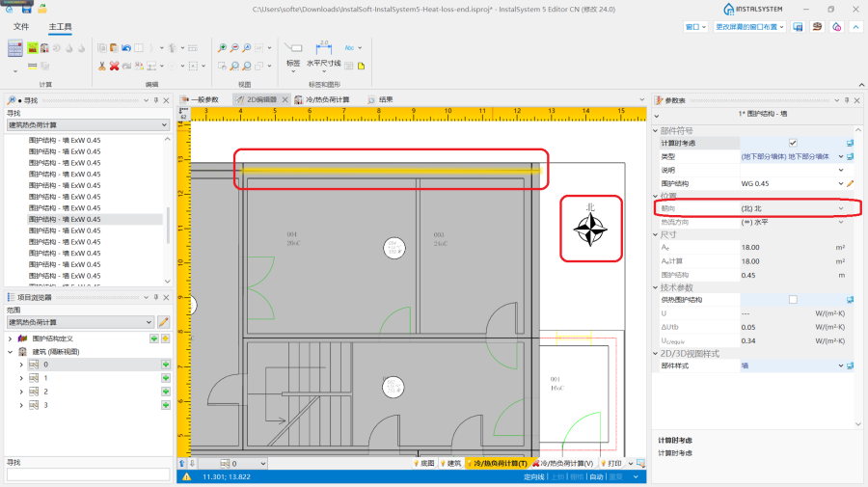868x487 pixels.
Task: Click the 寻找 search input at the bottom left
Action: [x=88, y=474]
